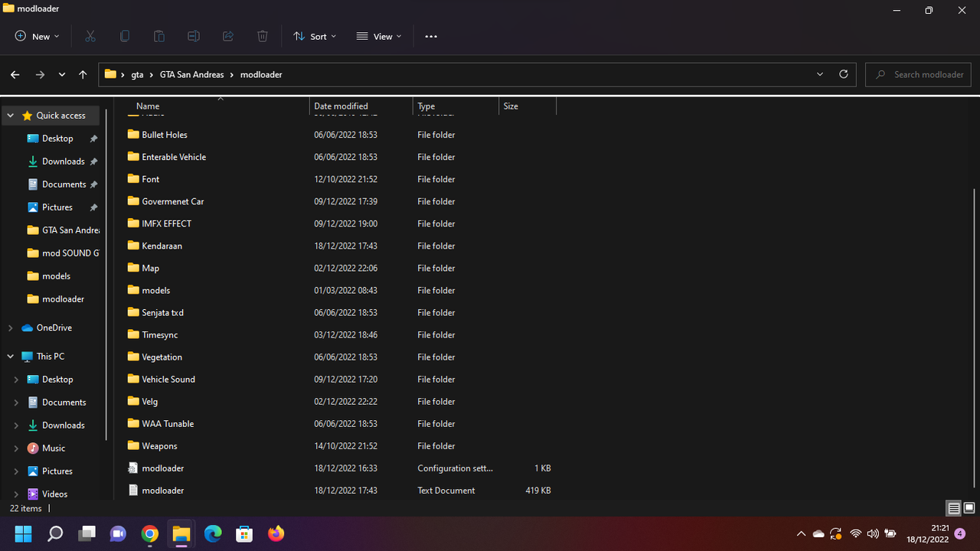The height and width of the screenshot is (551, 980).
Task: Expand OneDrive in navigation pane
Action: click(x=11, y=328)
